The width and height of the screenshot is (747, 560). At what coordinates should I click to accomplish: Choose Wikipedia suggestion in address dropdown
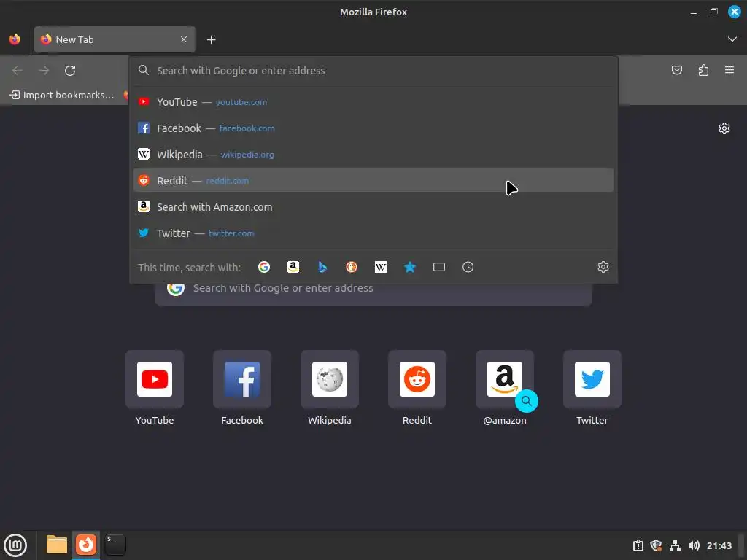(x=373, y=155)
